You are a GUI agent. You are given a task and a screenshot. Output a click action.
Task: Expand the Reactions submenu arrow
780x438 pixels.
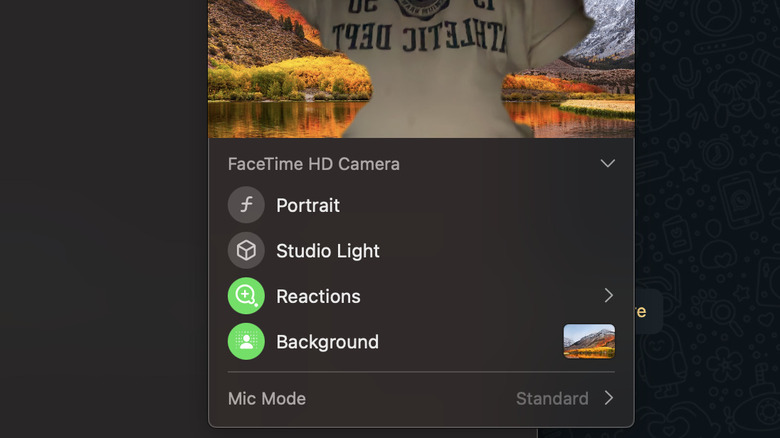click(608, 296)
